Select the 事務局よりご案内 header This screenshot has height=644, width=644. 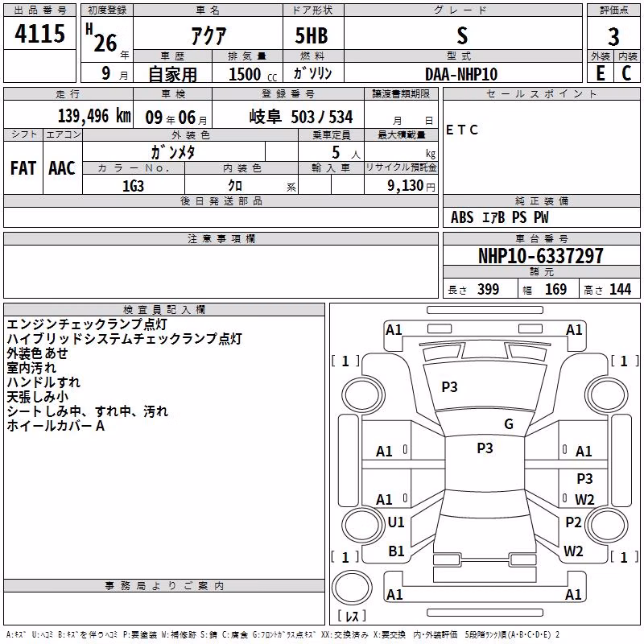pos(164,586)
